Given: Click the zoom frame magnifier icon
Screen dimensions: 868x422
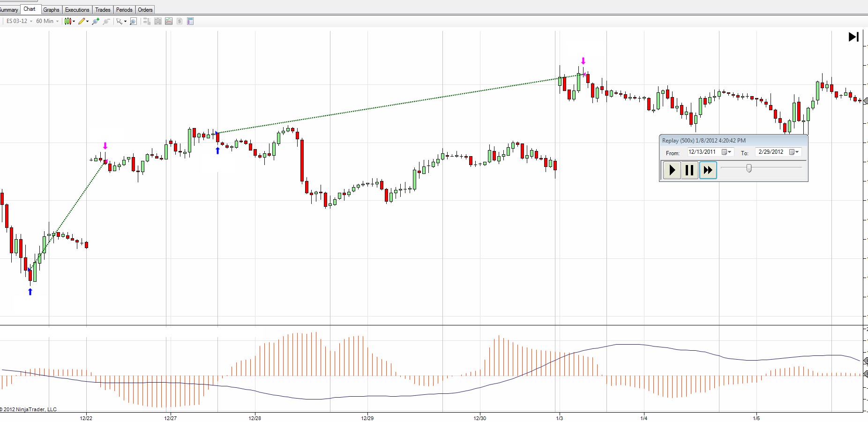Looking at the screenshot, I should pos(133,21).
